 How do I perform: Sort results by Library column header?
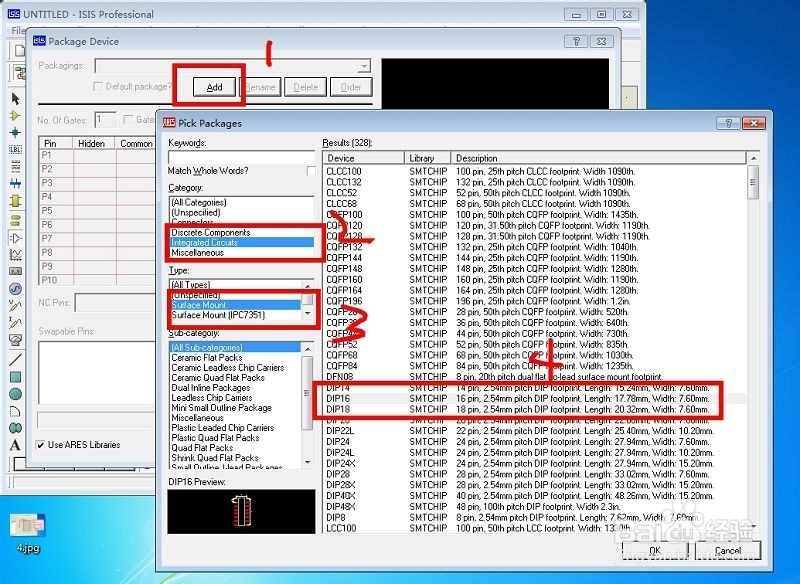click(428, 158)
